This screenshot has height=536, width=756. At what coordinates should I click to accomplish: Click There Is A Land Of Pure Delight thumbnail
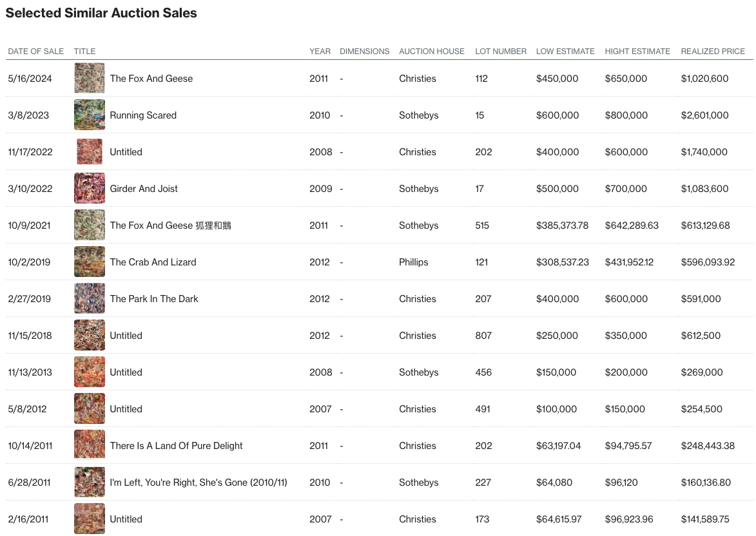[90, 446]
